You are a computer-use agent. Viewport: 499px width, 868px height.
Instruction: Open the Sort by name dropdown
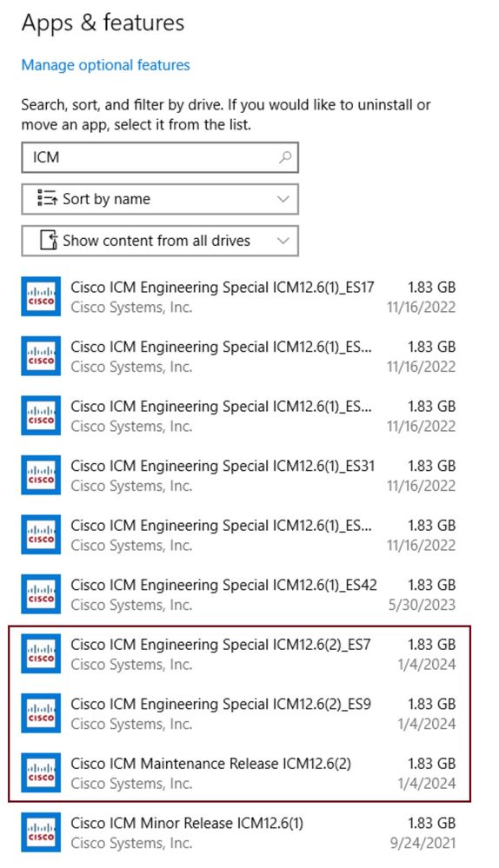coord(160,199)
